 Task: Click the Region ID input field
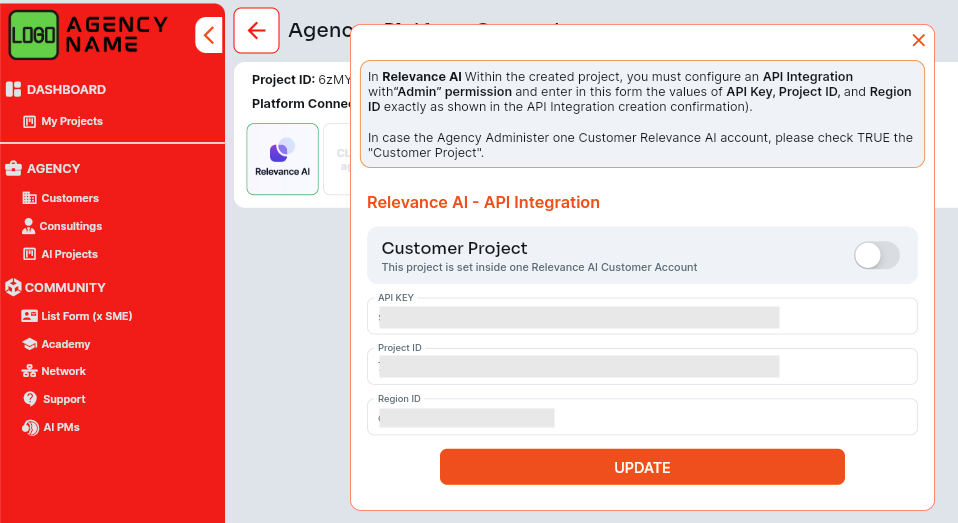pyautogui.click(x=642, y=417)
